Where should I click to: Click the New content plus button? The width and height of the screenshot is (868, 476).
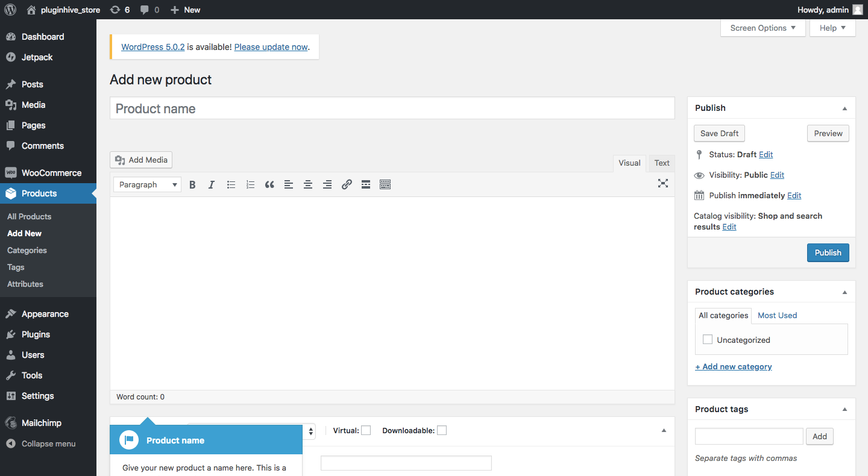[185, 10]
